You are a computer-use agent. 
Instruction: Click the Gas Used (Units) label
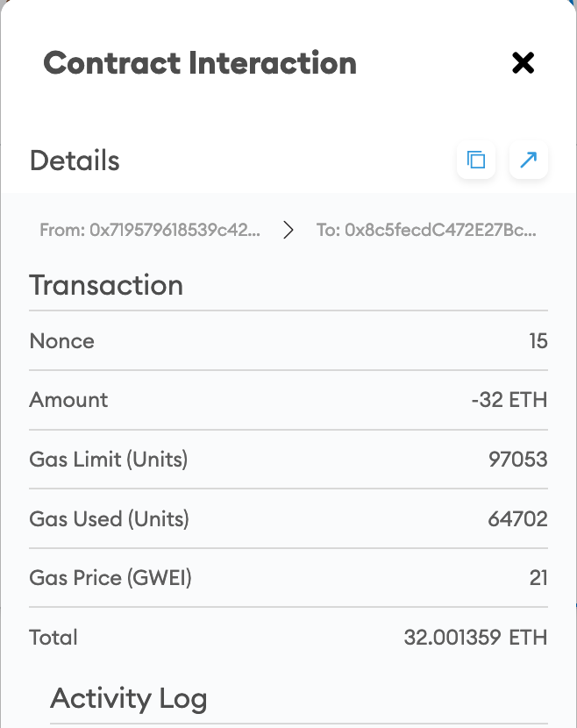109,518
